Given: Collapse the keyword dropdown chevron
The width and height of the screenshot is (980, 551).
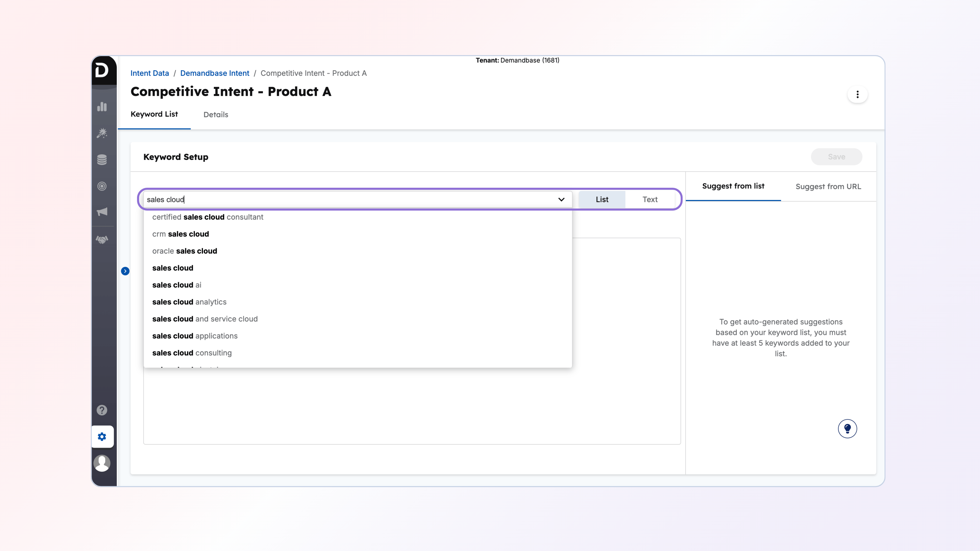Looking at the screenshot, I should pyautogui.click(x=561, y=199).
